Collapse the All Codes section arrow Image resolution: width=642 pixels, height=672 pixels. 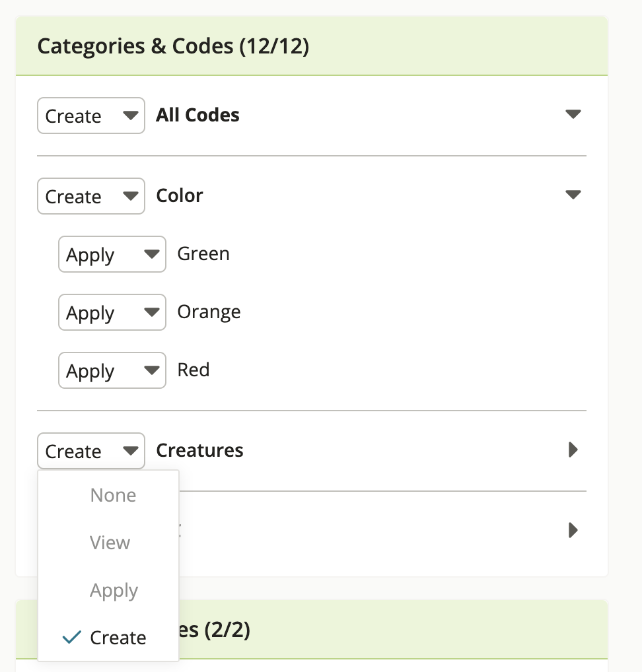[x=573, y=114]
